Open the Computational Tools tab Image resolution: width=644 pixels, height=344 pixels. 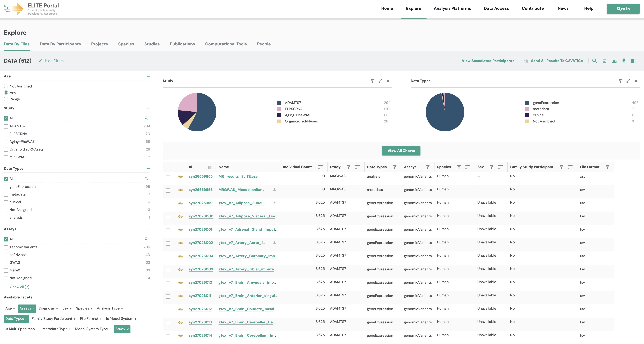pyautogui.click(x=226, y=44)
